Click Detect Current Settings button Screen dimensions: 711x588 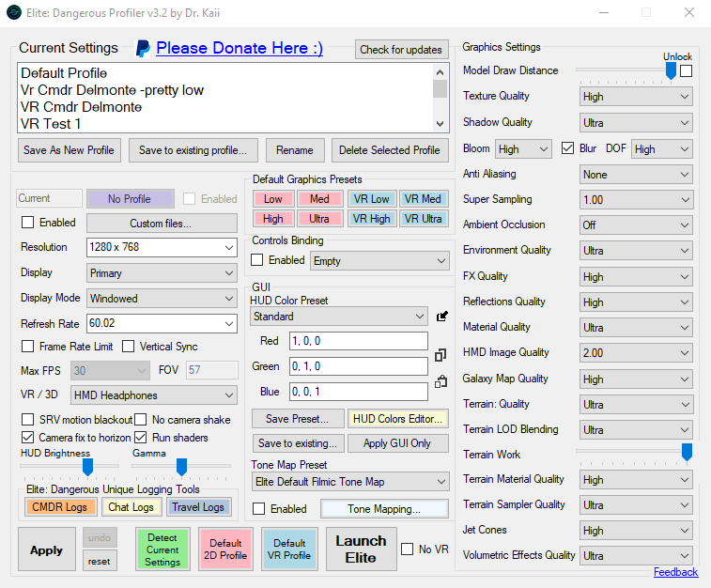pos(162,549)
